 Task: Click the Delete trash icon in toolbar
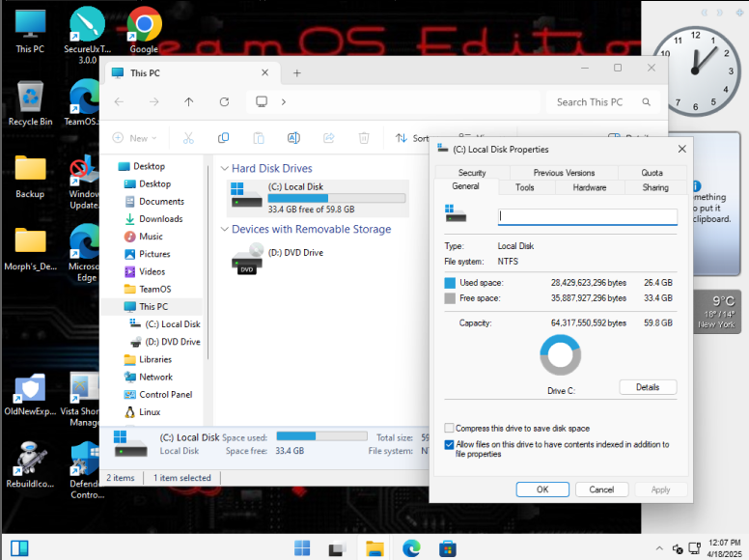pyautogui.click(x=364, y=138)
